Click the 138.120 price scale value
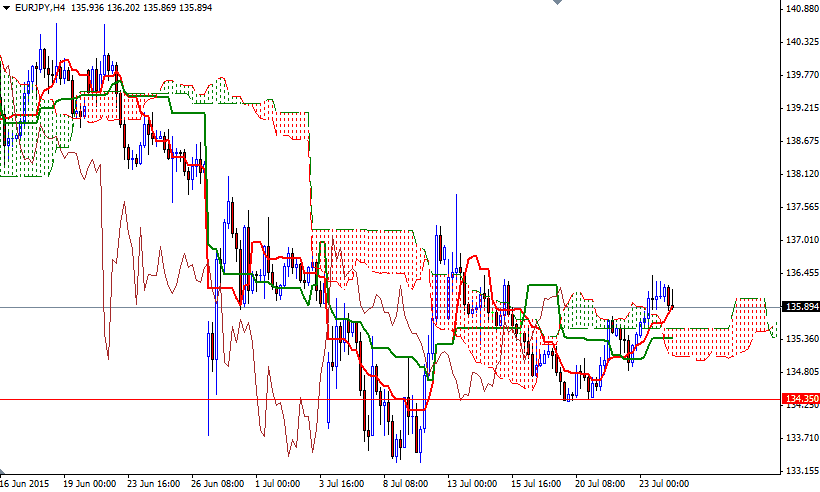This screenshot has width=820, height=492. pos(802,173)
